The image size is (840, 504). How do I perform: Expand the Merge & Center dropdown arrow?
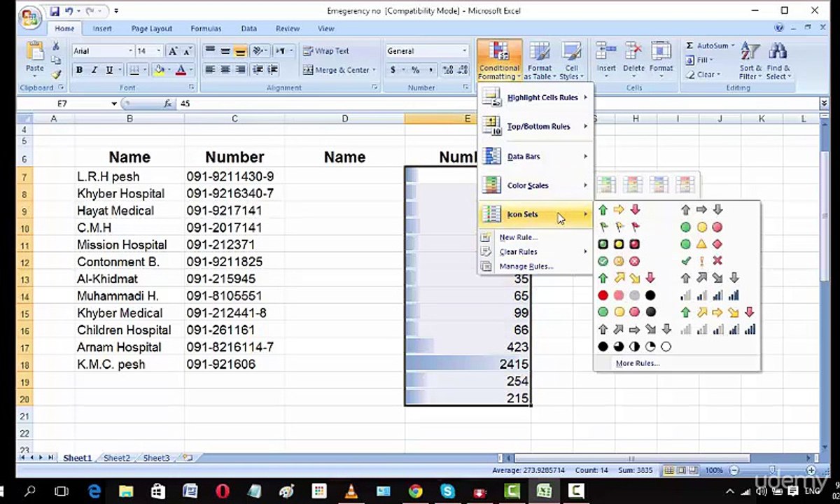coord(374,70)
